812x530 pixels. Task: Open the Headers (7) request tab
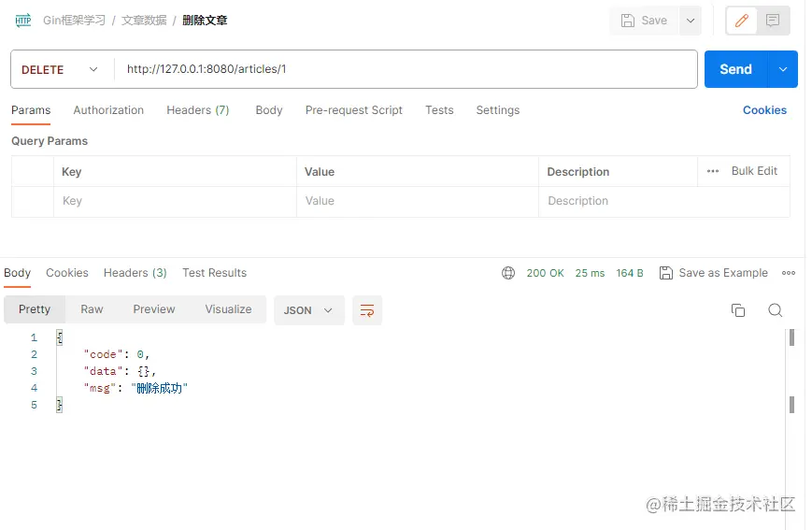pyautogui.click(x=198, y=110)
